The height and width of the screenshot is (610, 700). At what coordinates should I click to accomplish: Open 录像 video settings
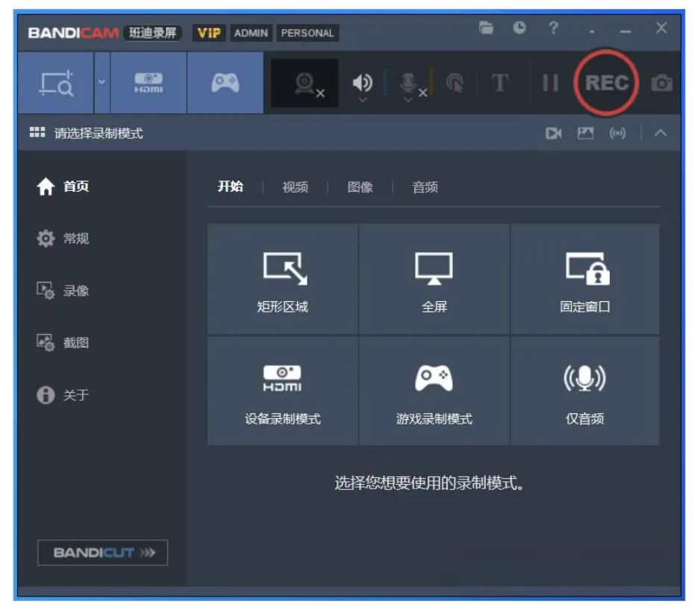63,291
